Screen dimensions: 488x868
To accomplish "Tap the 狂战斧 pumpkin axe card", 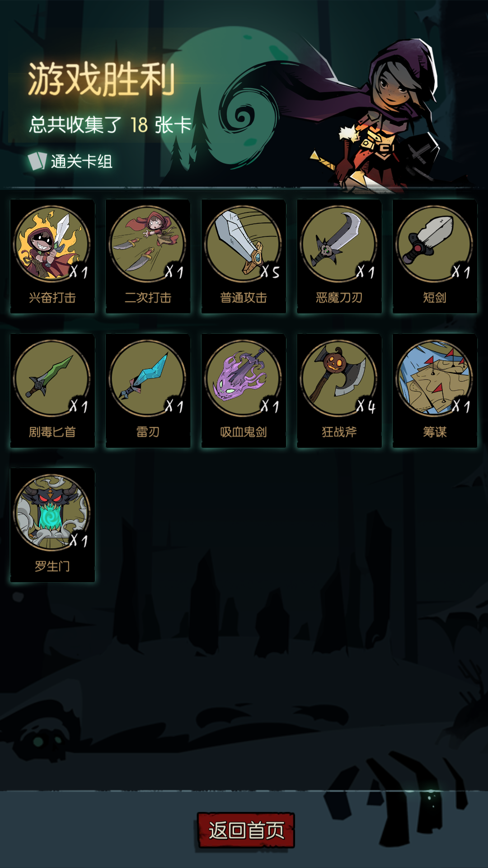I will pos(339,391).
